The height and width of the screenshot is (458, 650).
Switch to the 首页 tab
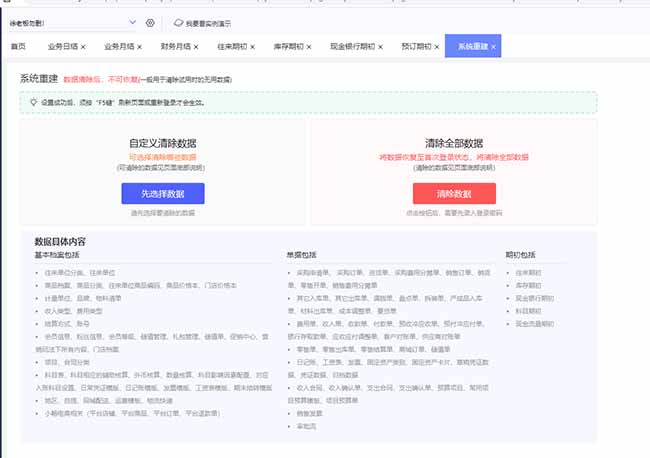point(18,46)
